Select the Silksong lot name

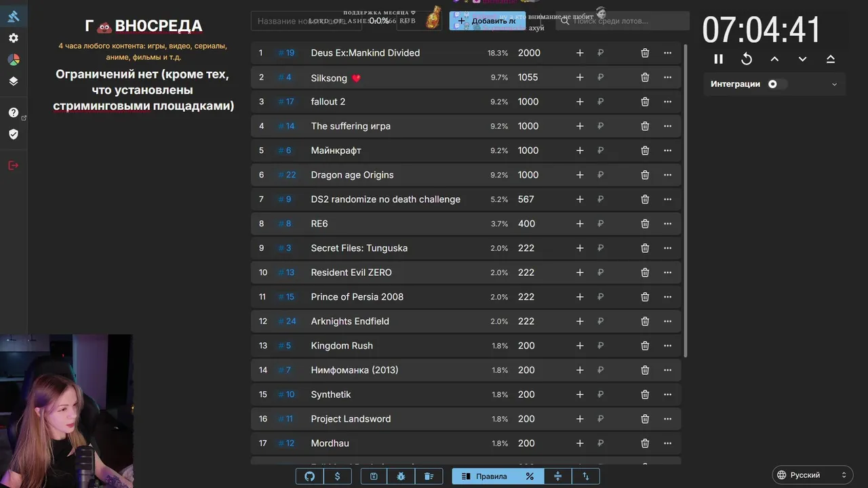(329, 78)
